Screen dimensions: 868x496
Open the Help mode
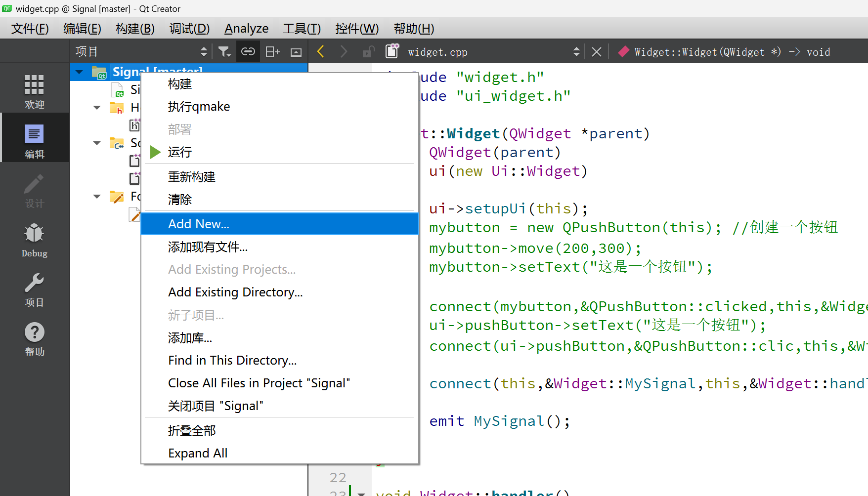coord(34,339)
